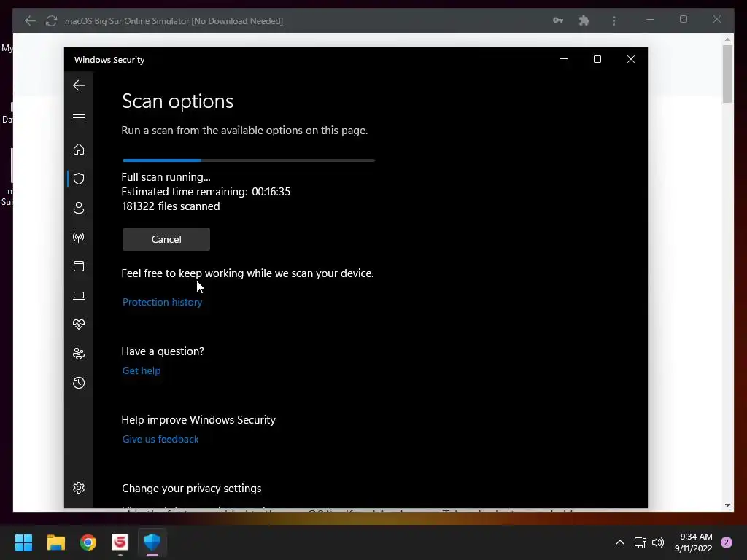
Task: Show hidden system tray icons
Action: pyautogui.click(x=620, y=542)
